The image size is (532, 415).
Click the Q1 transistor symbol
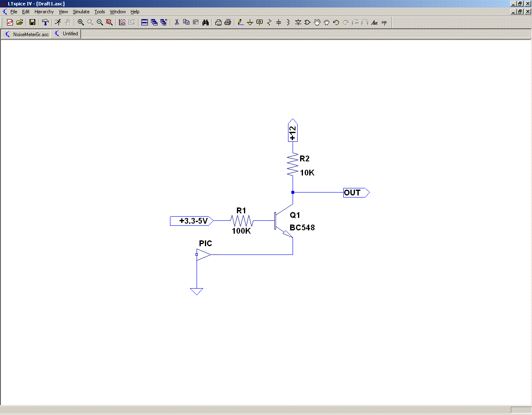click(x=283, y=221)
